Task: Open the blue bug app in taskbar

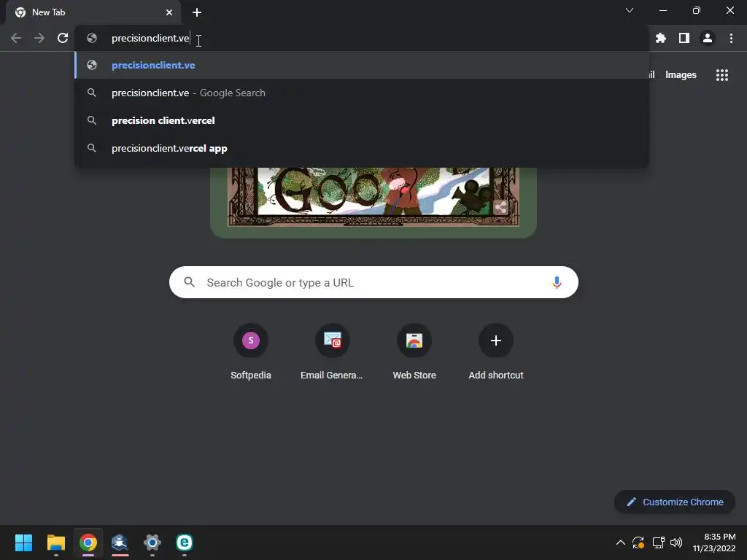Action: [120, 542]
